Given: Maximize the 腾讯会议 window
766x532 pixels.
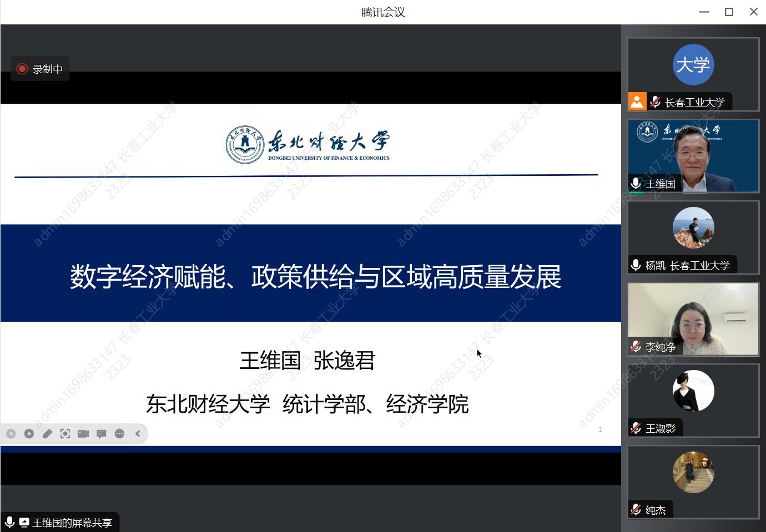Looking at the screenshot, I should pos(729,12).
